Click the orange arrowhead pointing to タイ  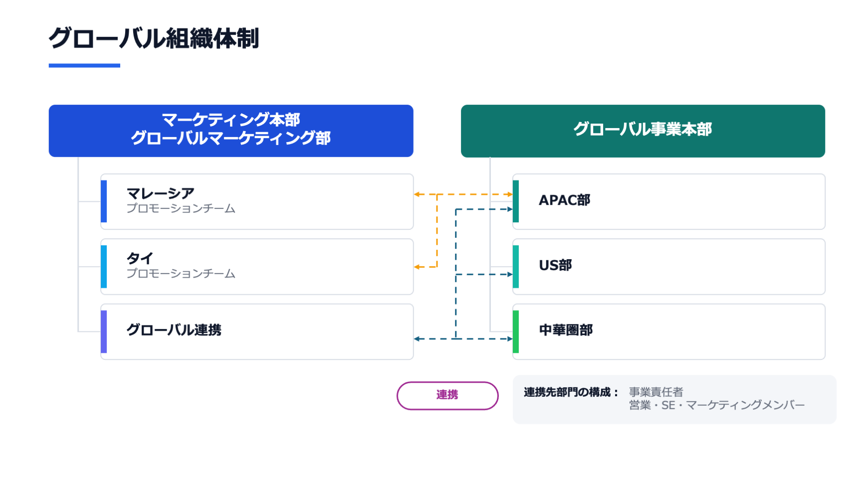417,267
